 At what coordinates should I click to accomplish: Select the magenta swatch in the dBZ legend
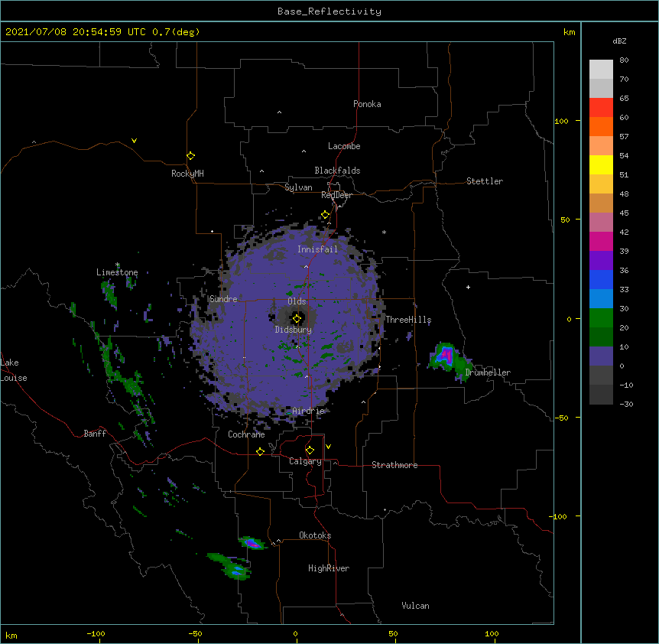601,241
